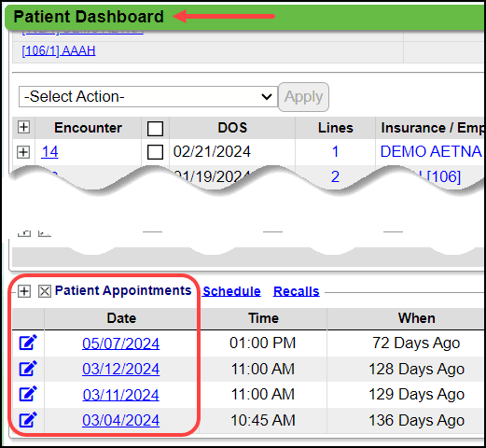
Task: Click the DEMO AETNA insurance entry
Action: [431, 152]
